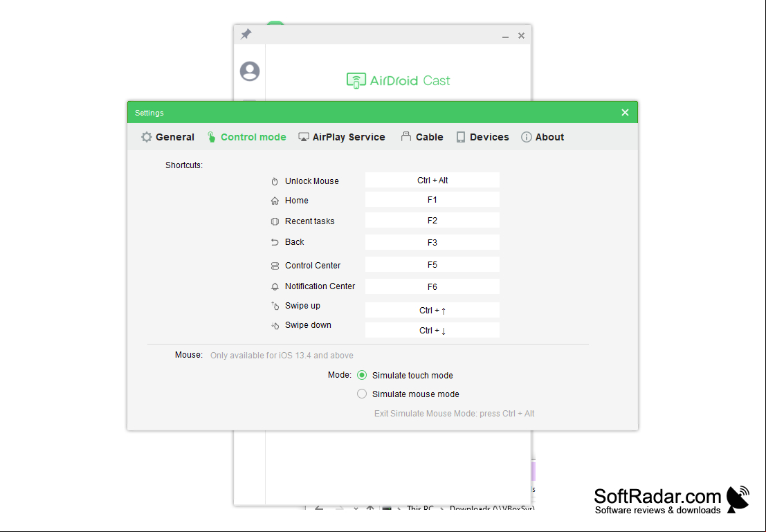Click the Control mode hand icon
This screenshot has height=532, width=766.
click(212, 137)
